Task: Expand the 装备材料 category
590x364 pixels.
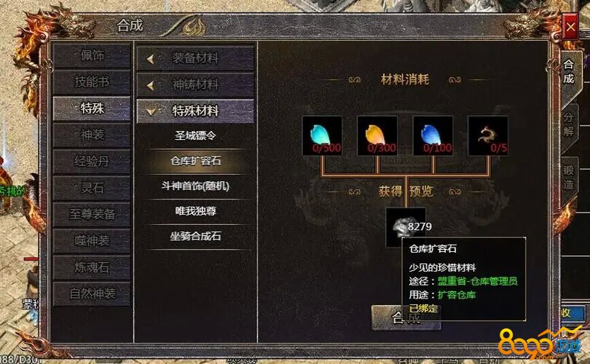Action: tap(195, 59)
